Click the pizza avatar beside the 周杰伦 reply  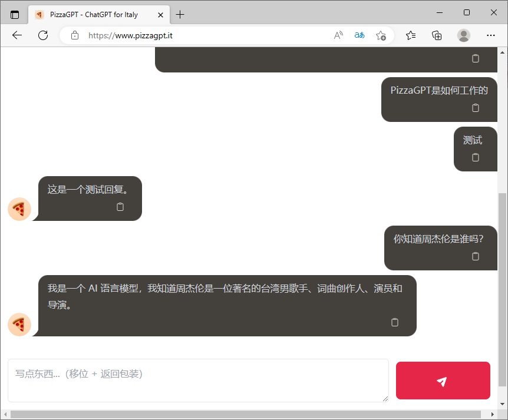19,325
